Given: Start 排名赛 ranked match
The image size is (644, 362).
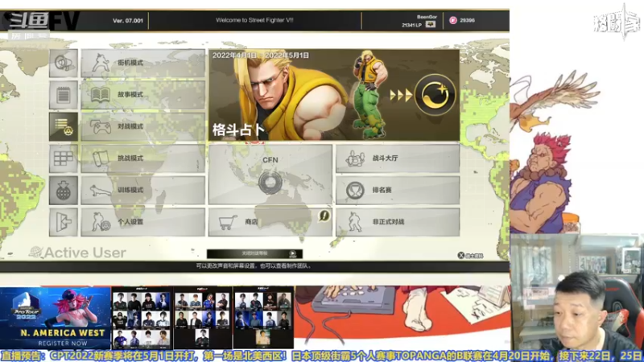Looking at the screenshot, I should 398,190.
